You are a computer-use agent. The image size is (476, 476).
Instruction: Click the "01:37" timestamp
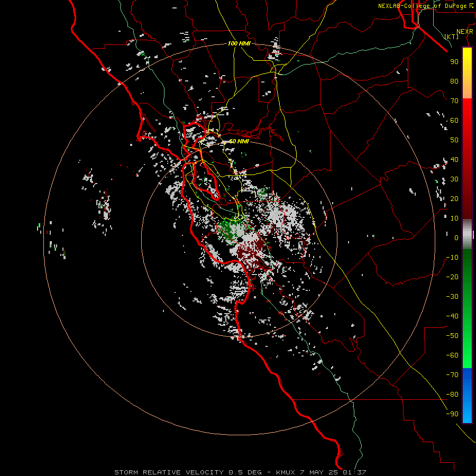(354, 472)
